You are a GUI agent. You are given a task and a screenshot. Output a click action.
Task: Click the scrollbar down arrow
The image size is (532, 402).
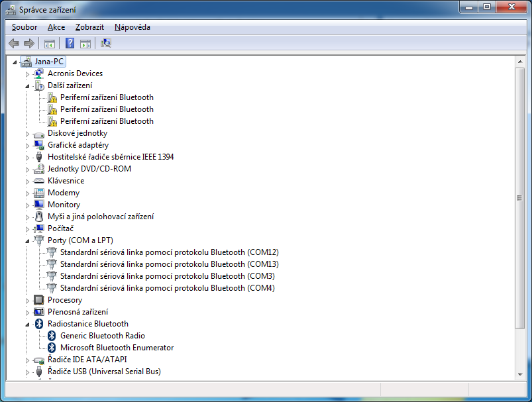click(520, 375)
